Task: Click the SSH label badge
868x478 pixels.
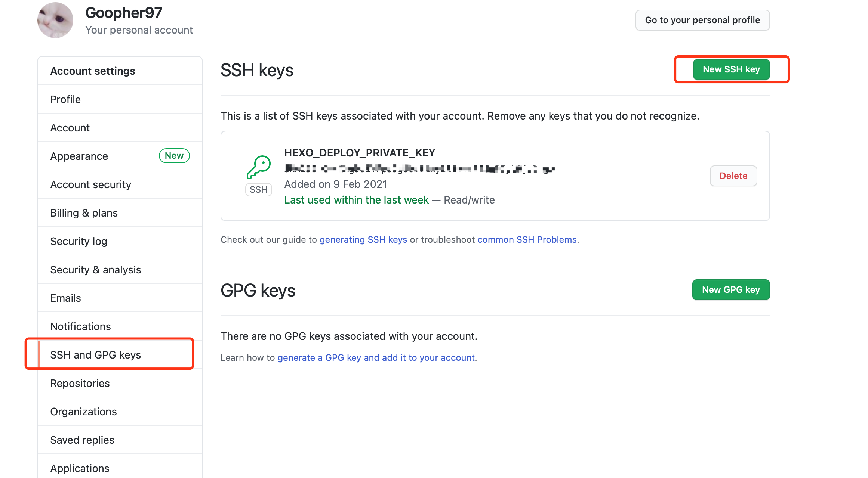Action: [258, 190]
